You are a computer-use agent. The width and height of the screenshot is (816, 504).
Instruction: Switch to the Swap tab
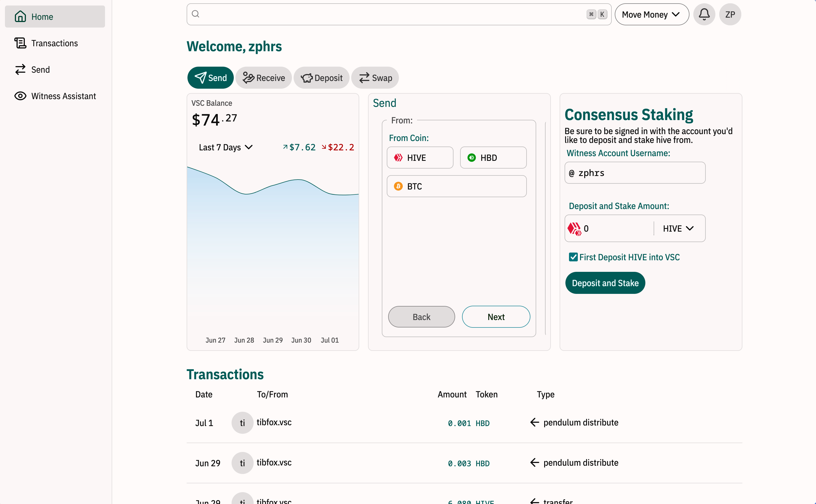pyautogui.click(x=375, y=78)
